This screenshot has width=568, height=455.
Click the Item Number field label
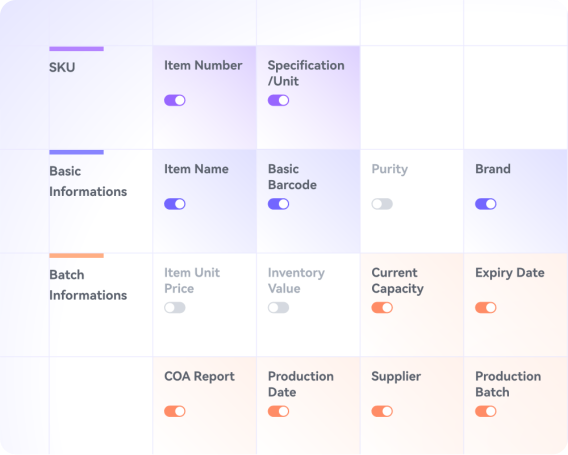[x=203, y=66]
